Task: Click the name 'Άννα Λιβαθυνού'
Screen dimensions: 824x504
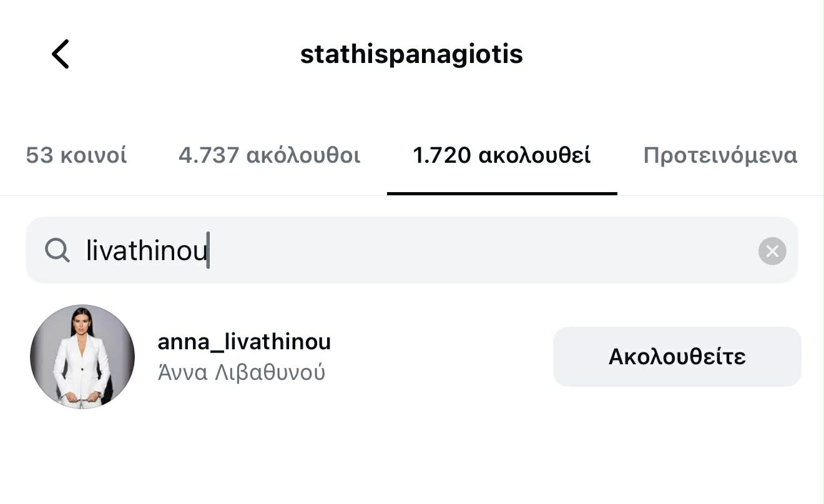Action: [241, 372]
